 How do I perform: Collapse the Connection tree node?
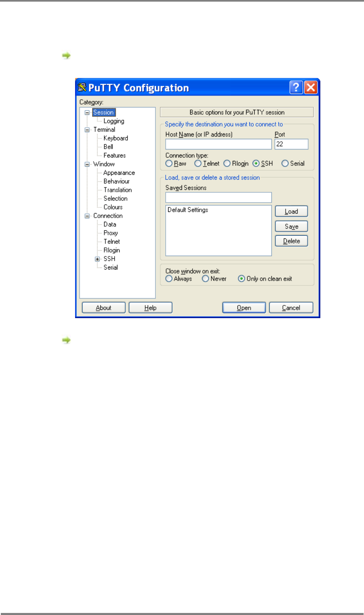tap(87, 216)
